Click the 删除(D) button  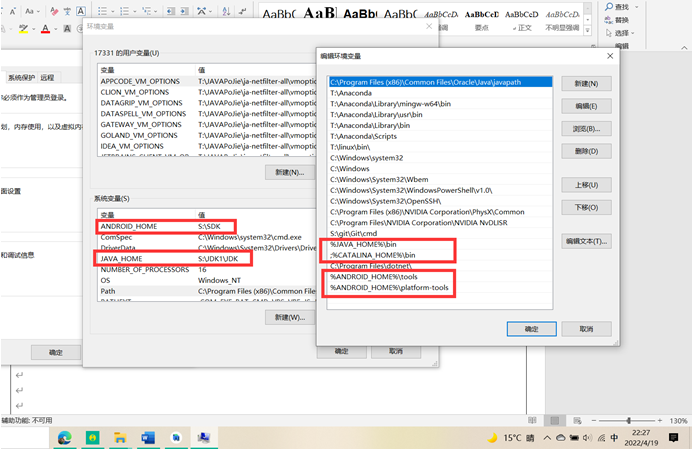(x=586, y=151)
